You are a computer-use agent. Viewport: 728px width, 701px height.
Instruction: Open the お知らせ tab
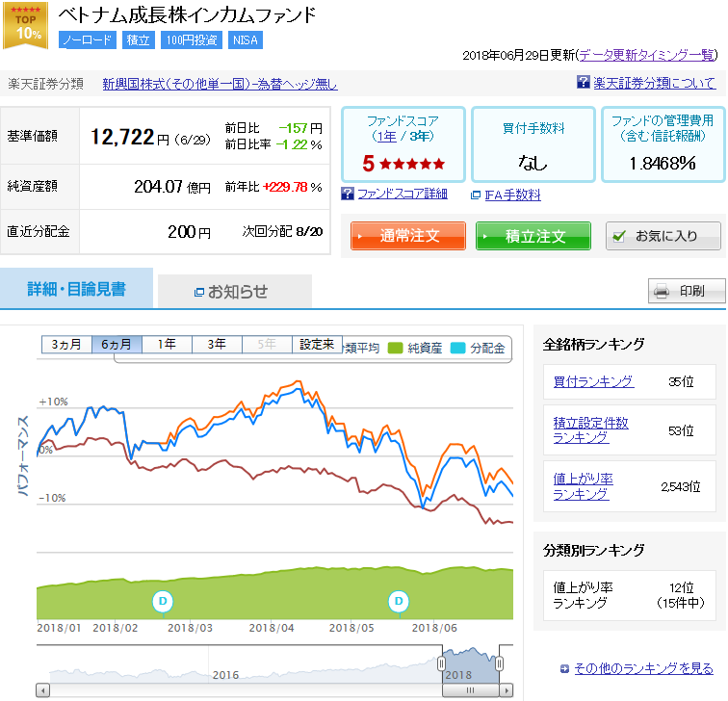click(235, 291)
